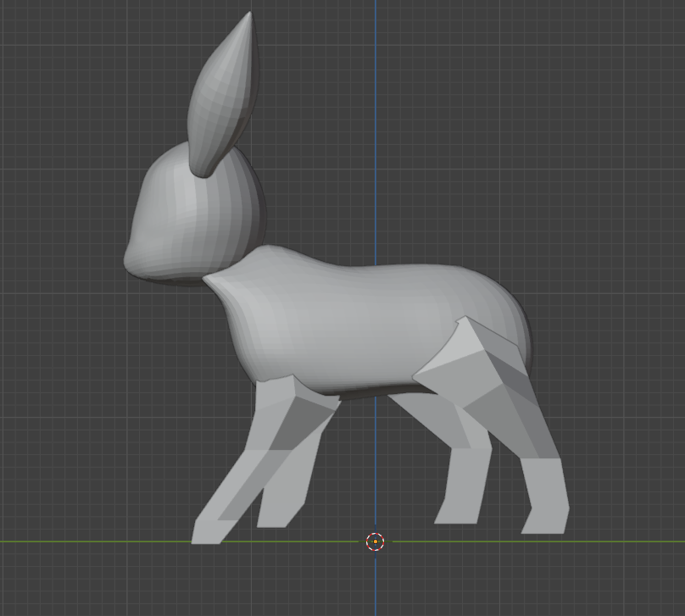Click the pointed tip of the ear

[249, 14]
